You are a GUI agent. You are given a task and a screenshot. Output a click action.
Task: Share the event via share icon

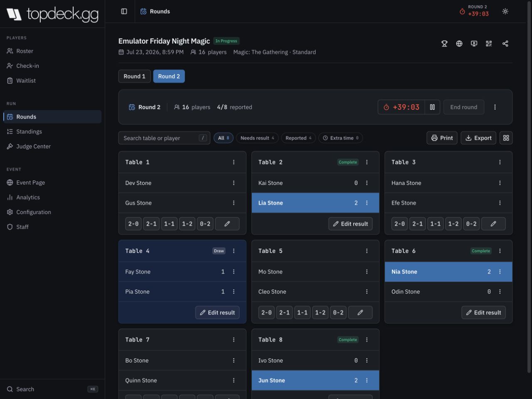[505, 44]
